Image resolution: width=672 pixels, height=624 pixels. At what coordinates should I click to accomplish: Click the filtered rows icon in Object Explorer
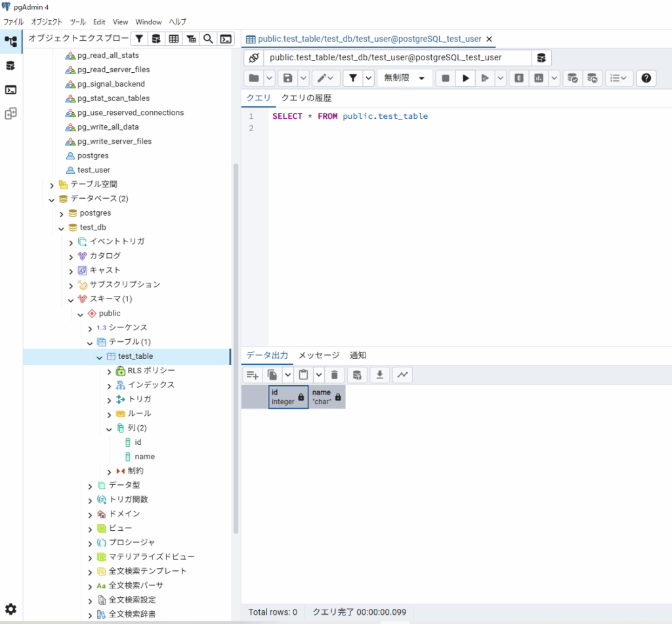pos(139,39)
